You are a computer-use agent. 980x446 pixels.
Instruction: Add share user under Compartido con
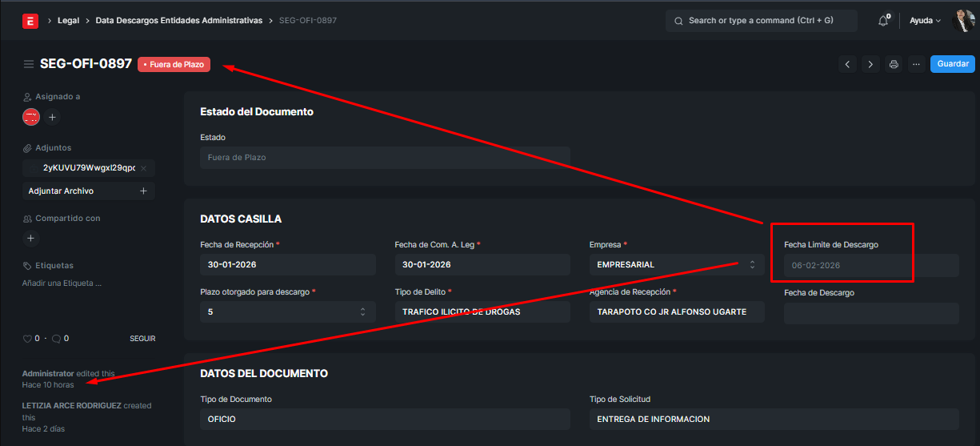pos(30,238)
